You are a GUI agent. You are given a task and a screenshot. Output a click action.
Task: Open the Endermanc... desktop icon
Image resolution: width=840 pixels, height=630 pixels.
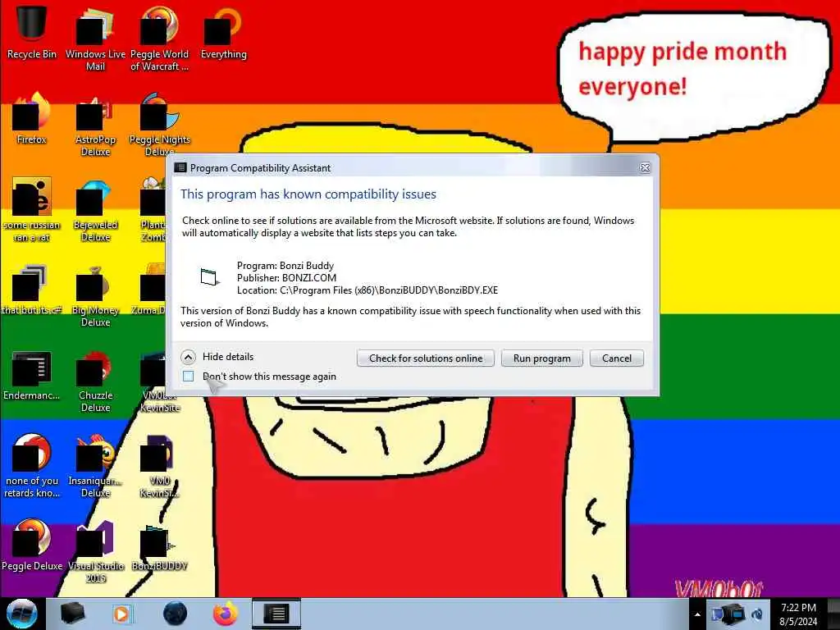(x=32, y=375)
